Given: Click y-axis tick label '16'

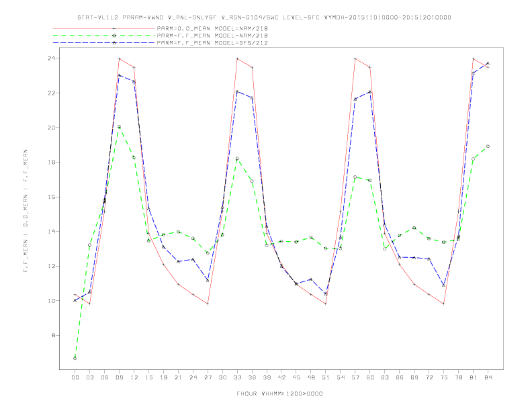Looking at the screenshot, I should [x=52, y=197].
